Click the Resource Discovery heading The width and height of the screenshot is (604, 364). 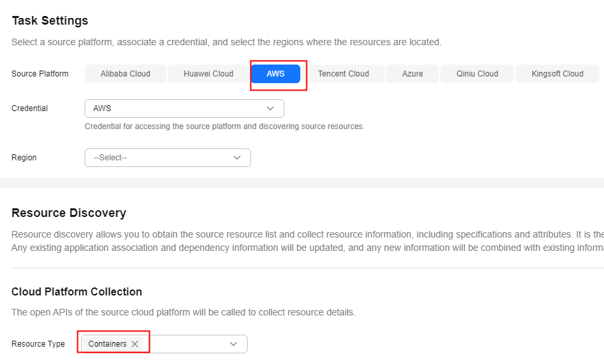(69, 213)
